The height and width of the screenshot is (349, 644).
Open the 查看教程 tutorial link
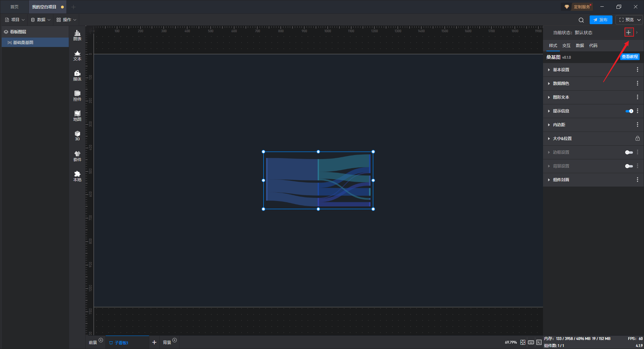coord(630,57)
